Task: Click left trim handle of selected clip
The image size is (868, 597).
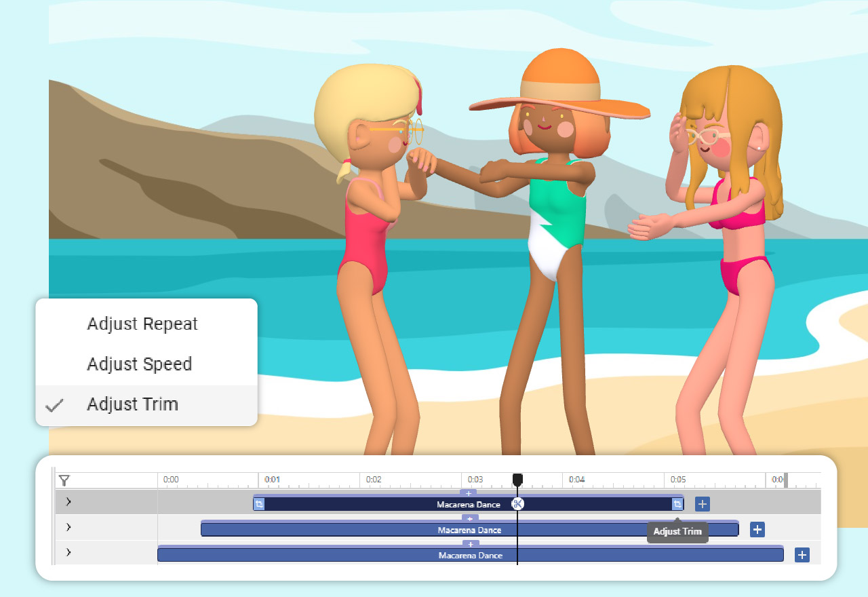Action: point(259,504)
